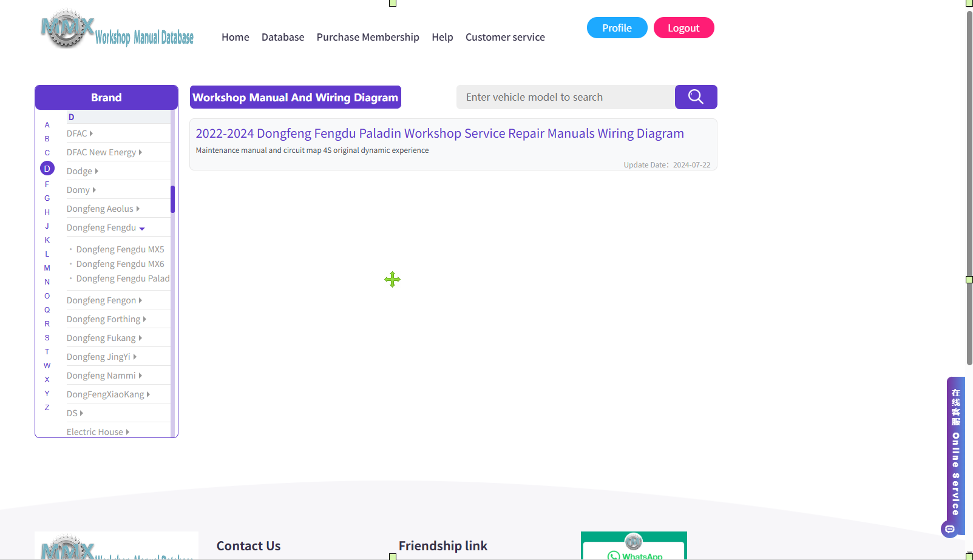Expand the DongFengXiaoKang brand
Viewport: 973px width, 560px height.
point(108,394)
